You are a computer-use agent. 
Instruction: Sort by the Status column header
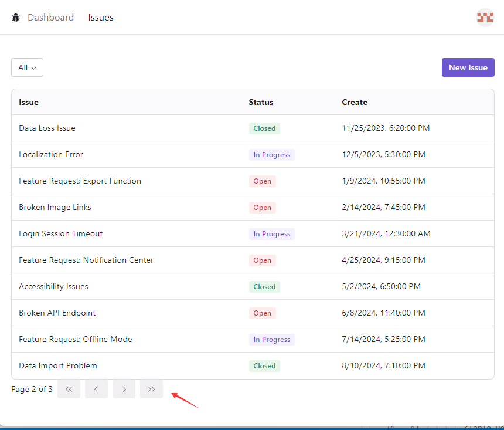click(261, 102)
